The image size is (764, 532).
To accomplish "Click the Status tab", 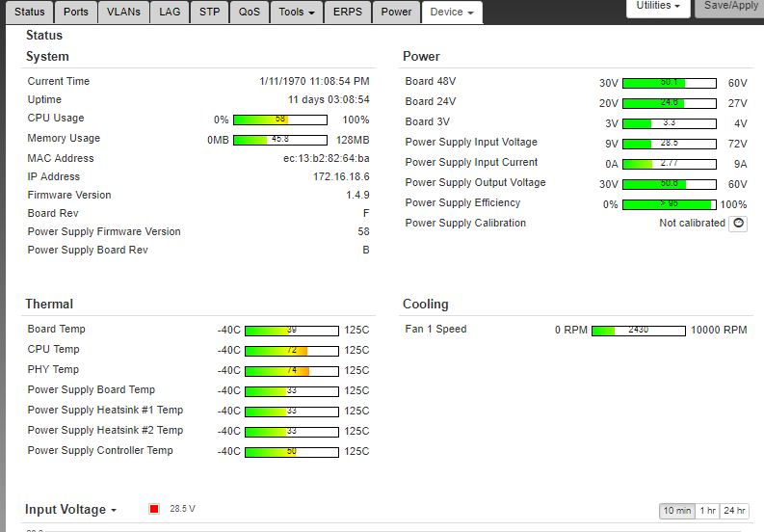I will (30, 13).
